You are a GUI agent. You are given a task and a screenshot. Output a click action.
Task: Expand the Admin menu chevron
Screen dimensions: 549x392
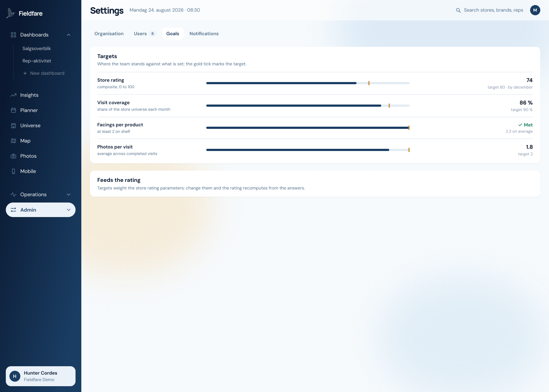[69, 210]
